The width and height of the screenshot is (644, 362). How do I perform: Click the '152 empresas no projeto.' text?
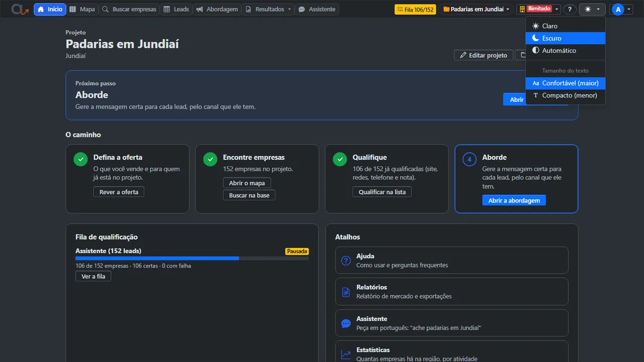258,169
